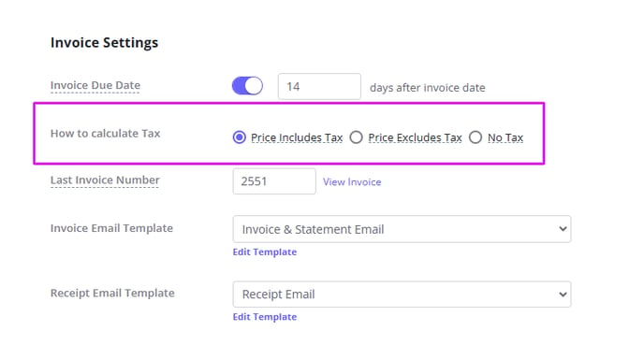Choose the Price Excludes Tax radio button

click(356, 137)
